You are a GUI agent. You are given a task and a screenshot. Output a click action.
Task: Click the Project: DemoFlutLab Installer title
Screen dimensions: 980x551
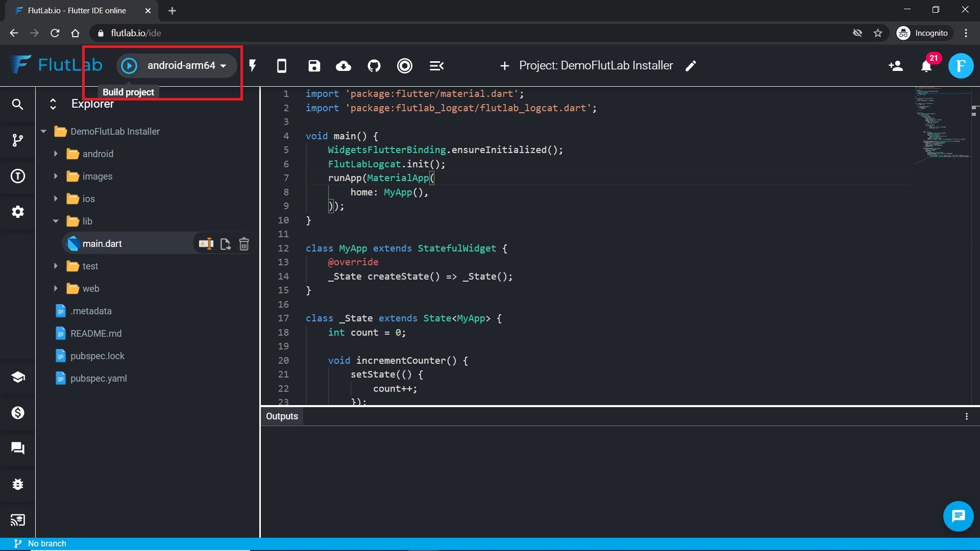tap(596, 66)
